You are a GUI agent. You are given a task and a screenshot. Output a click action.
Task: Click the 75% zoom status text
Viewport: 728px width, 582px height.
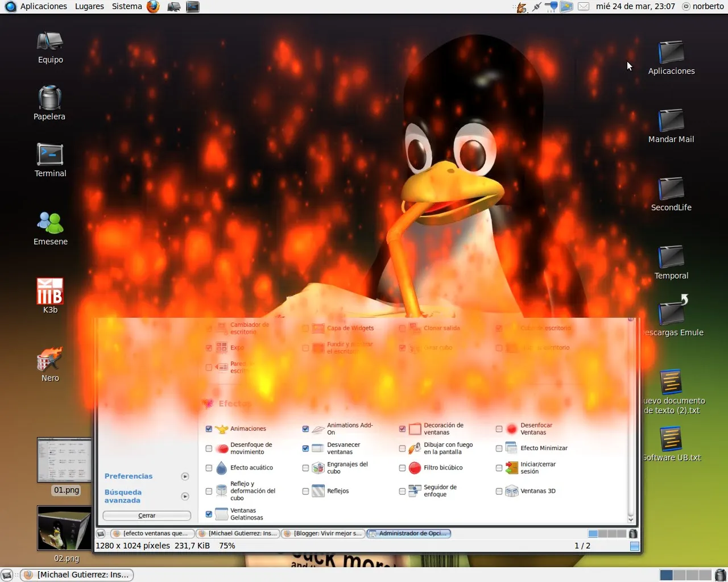coord(227,546)
